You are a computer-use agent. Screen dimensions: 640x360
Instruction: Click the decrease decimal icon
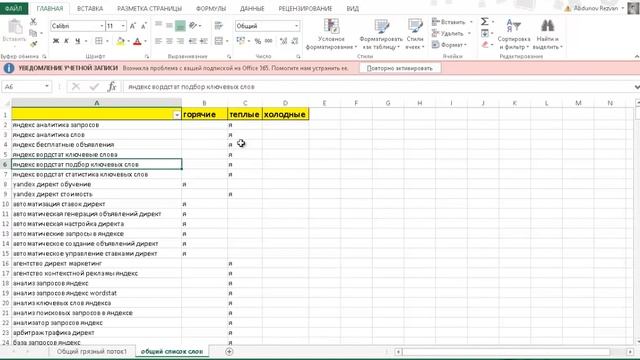tap(295, 41)
